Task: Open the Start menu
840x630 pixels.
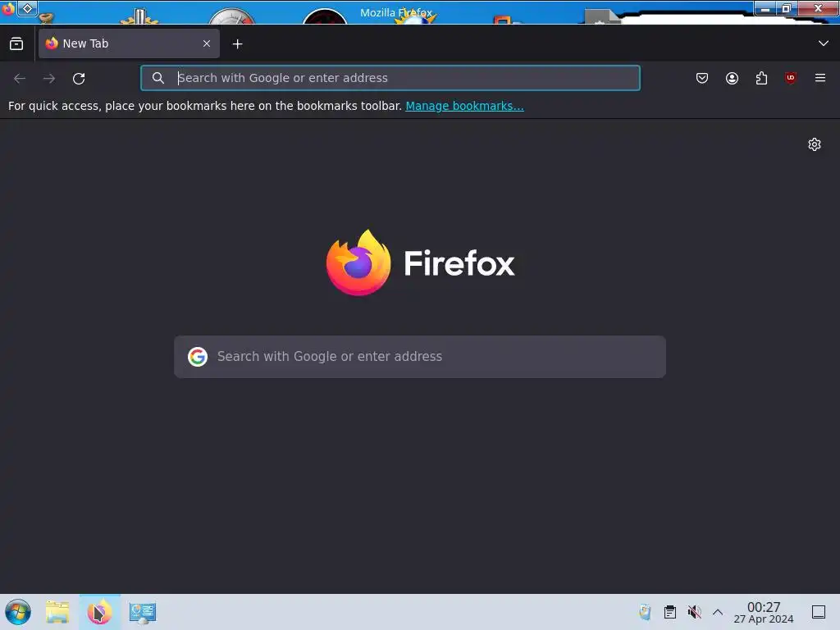Action: pos(18,612)
